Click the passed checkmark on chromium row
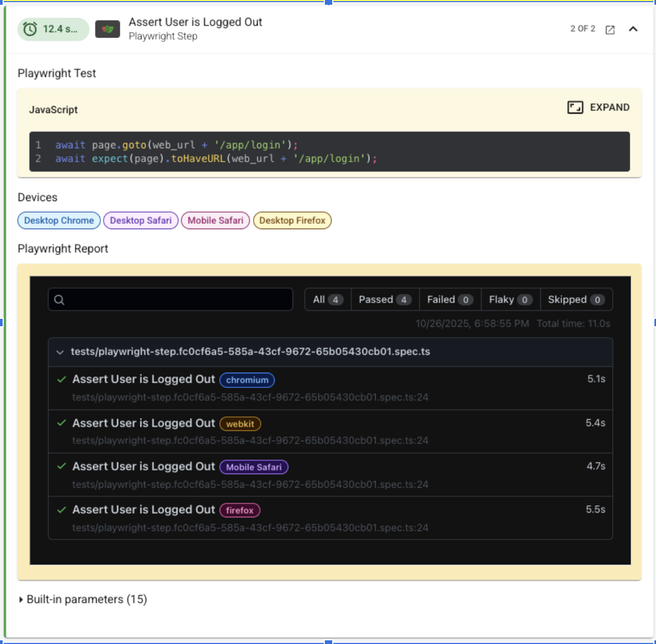Image resolution: width=656 pixels, height=644 pixels. click(x=62, y=380)
